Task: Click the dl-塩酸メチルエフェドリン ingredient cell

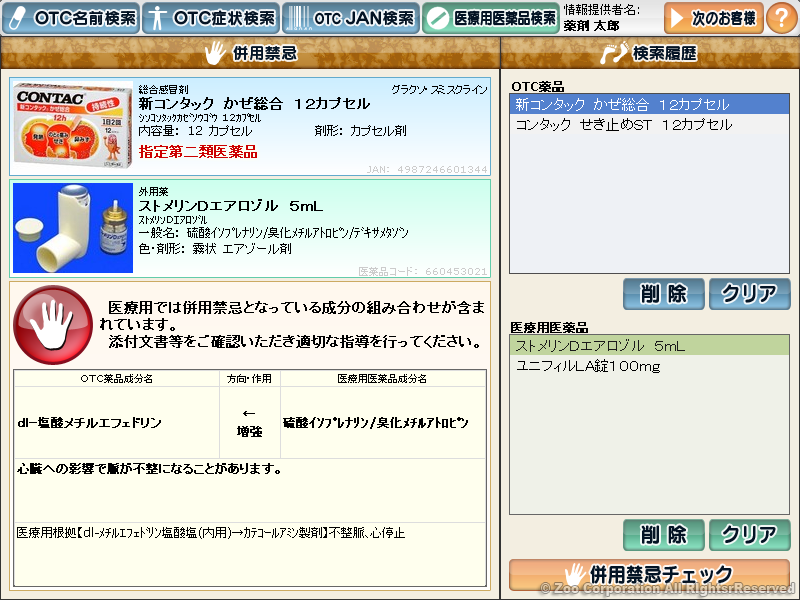Action: click(117, 422)
